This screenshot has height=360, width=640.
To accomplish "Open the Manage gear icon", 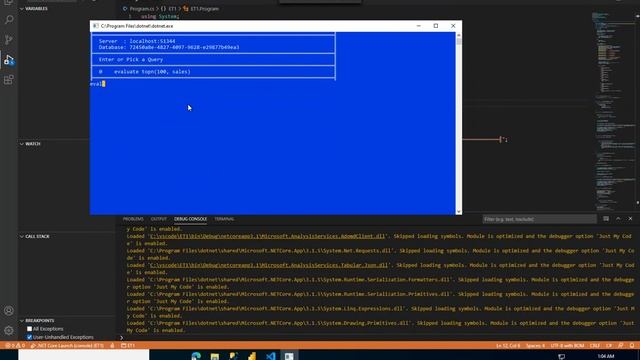I will (x=9, y=330).
